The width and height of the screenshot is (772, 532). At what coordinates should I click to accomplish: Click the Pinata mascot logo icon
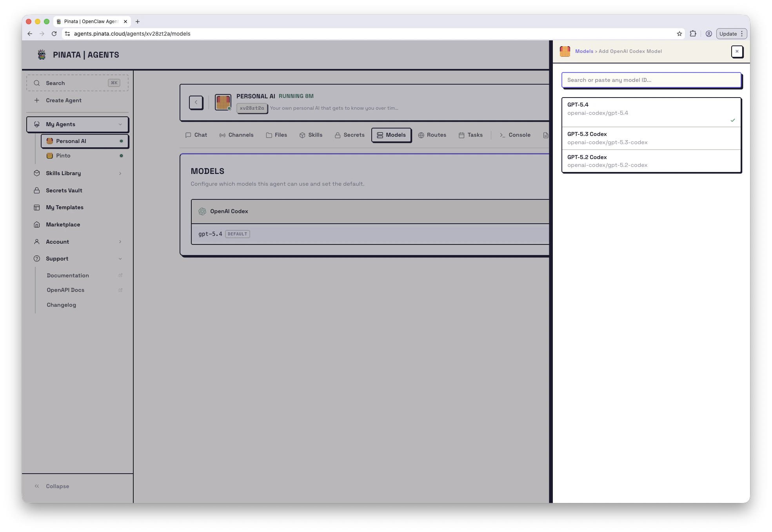tap(42, 54)
